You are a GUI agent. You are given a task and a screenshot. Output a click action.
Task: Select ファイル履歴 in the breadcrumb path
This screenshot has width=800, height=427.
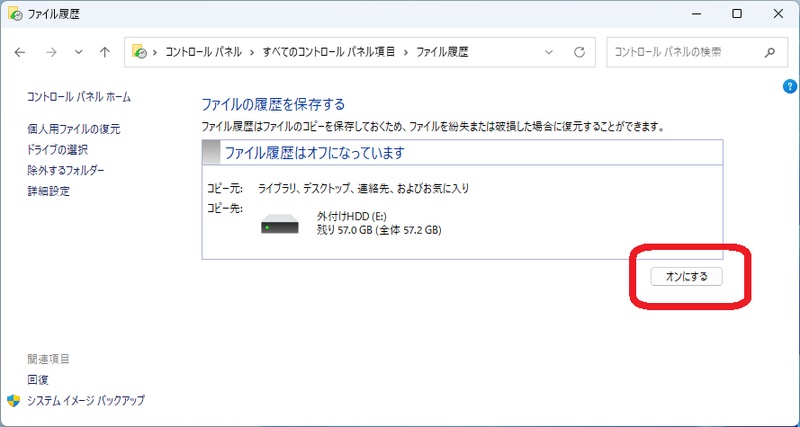pyautogui.click(x=442, y=52)
